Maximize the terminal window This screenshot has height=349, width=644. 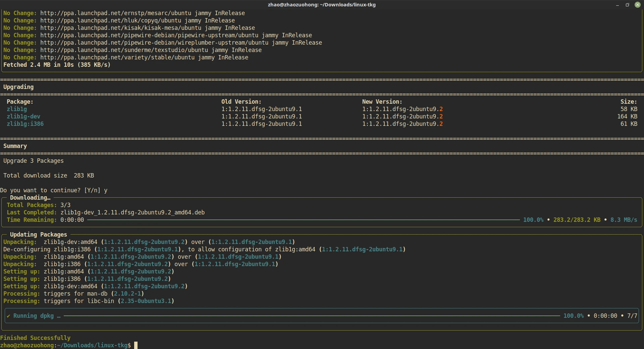pos(627,5)
